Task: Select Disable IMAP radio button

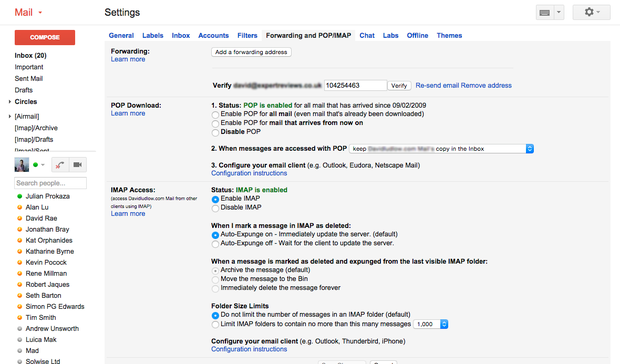Action: tap(215, 208)
